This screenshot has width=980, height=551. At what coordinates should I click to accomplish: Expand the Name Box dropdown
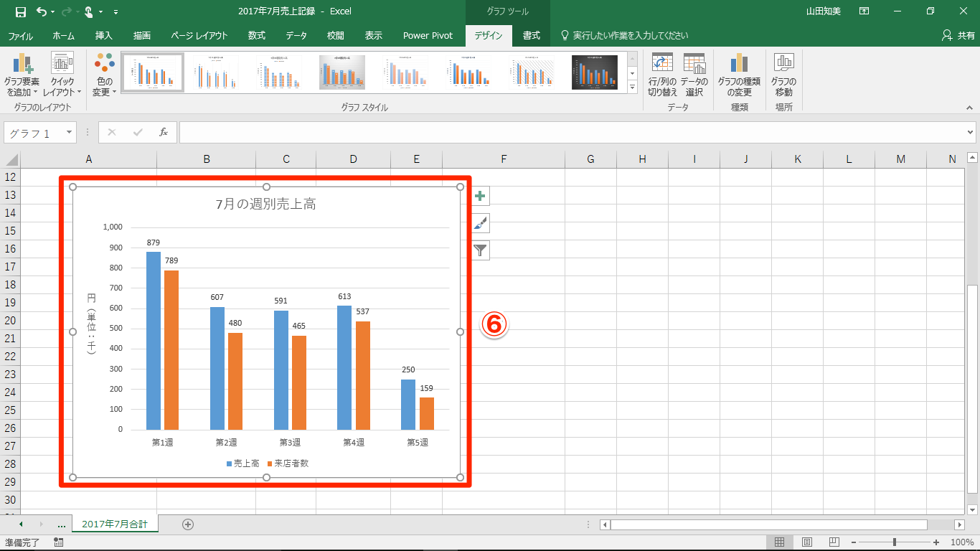[x=69, y=133]
